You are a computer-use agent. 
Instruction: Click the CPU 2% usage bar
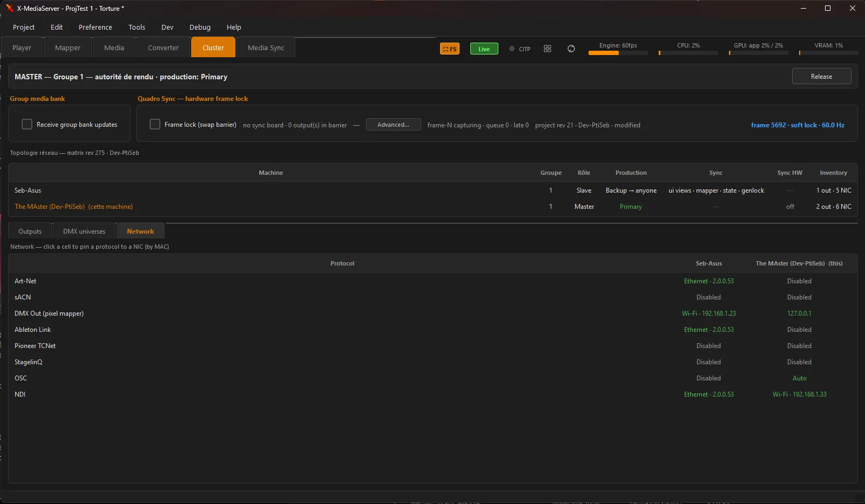point(688,53)
